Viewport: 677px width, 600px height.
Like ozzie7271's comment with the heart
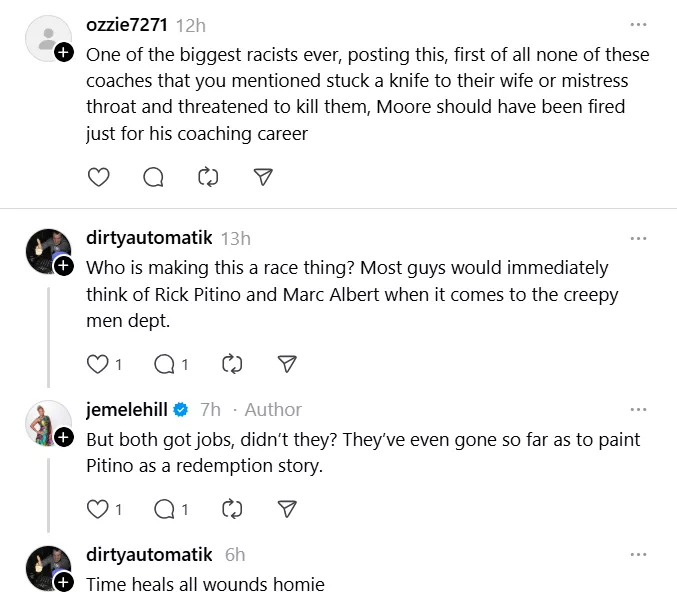98,177
